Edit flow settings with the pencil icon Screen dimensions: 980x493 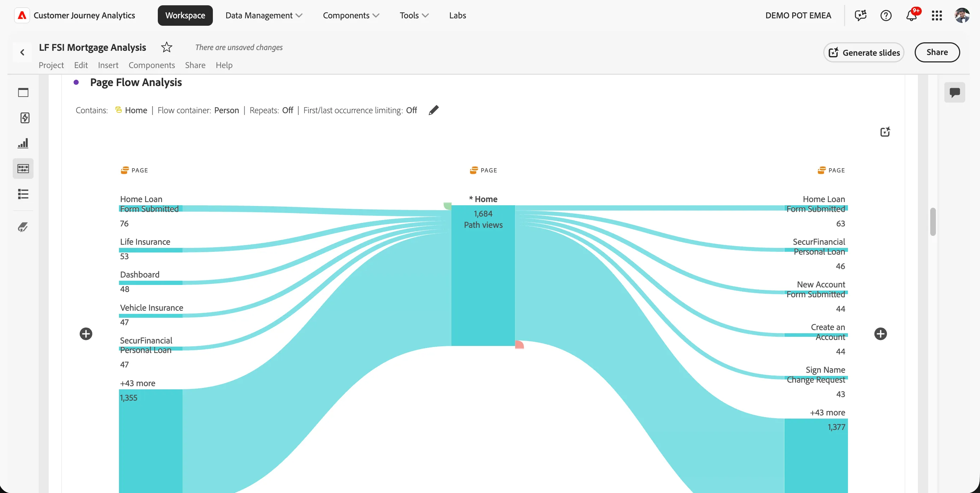433,110
